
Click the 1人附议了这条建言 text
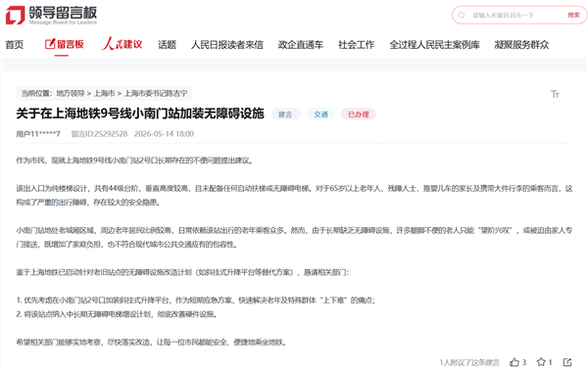pyautogui.click(x=469, y=362)
